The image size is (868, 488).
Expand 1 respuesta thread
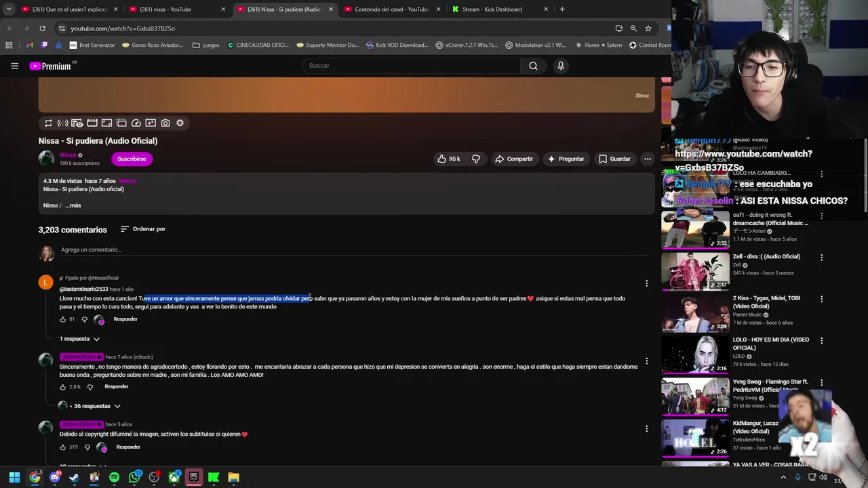tap(79, 339)
